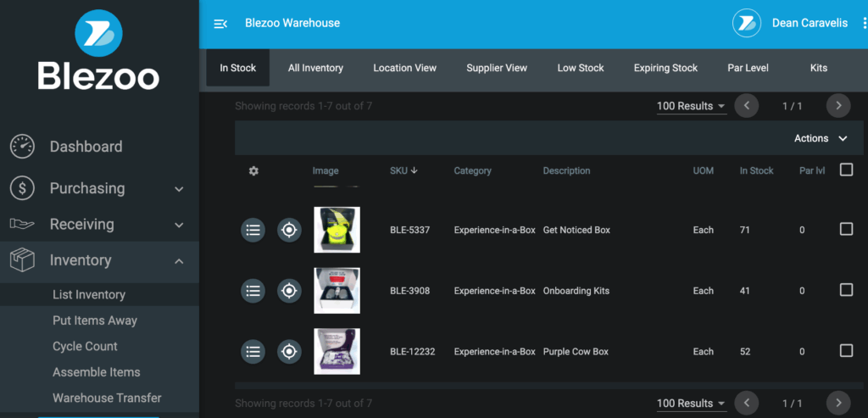Click the Receiving hand icon
The image size is (868, 418).
tap(22, 224)
